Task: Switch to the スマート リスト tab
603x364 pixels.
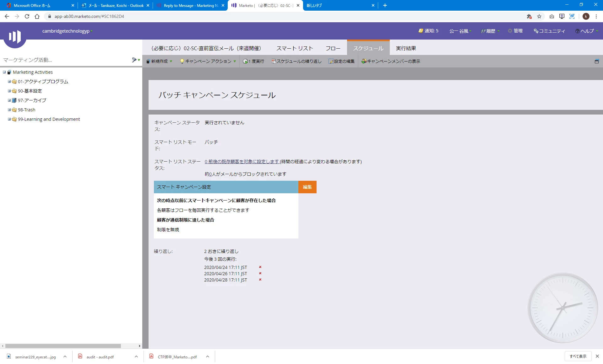Action: tap(295, 48)
